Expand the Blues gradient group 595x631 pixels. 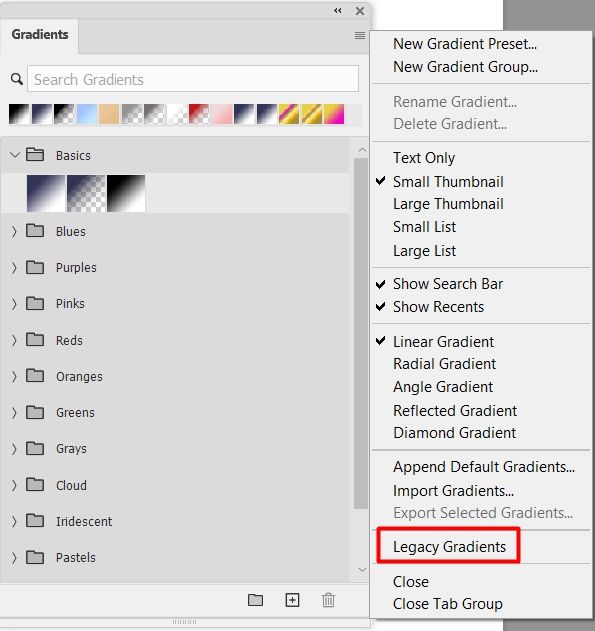(14, 231)
